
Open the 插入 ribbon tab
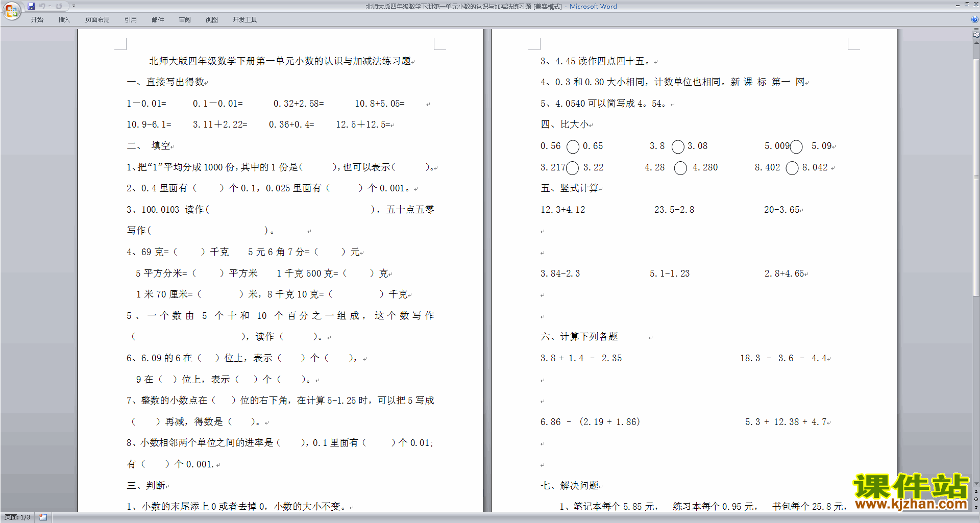[64, 19]
